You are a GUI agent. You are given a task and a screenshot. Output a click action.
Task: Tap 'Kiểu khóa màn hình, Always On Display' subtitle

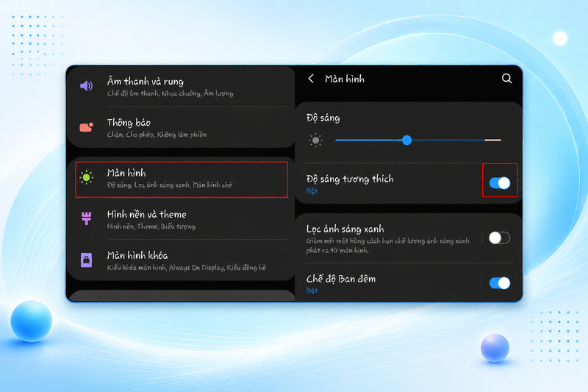(187, 268)
